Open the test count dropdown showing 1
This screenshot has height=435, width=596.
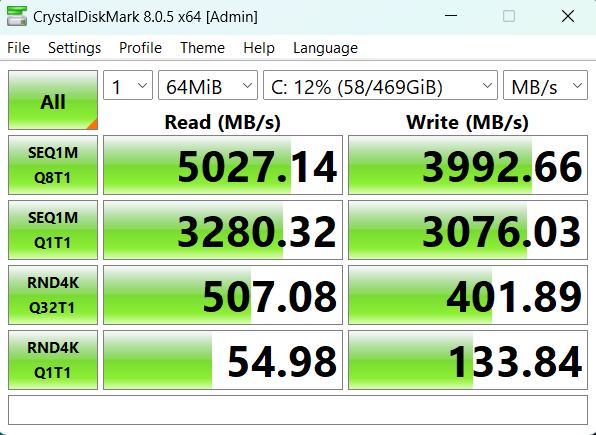(128, 85)
